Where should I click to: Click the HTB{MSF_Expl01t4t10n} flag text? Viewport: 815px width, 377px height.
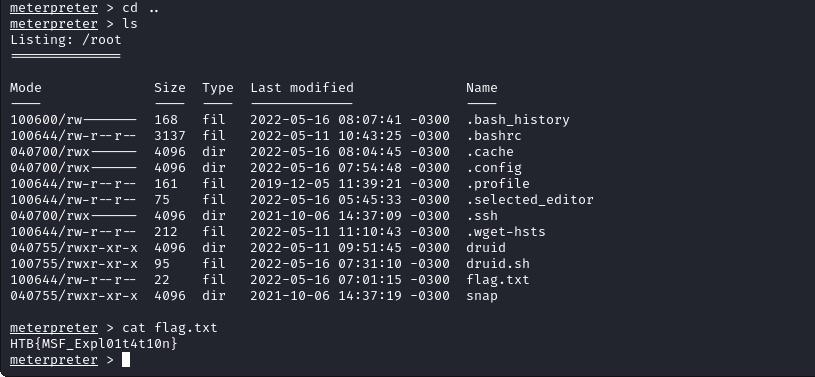pos(94,344)
